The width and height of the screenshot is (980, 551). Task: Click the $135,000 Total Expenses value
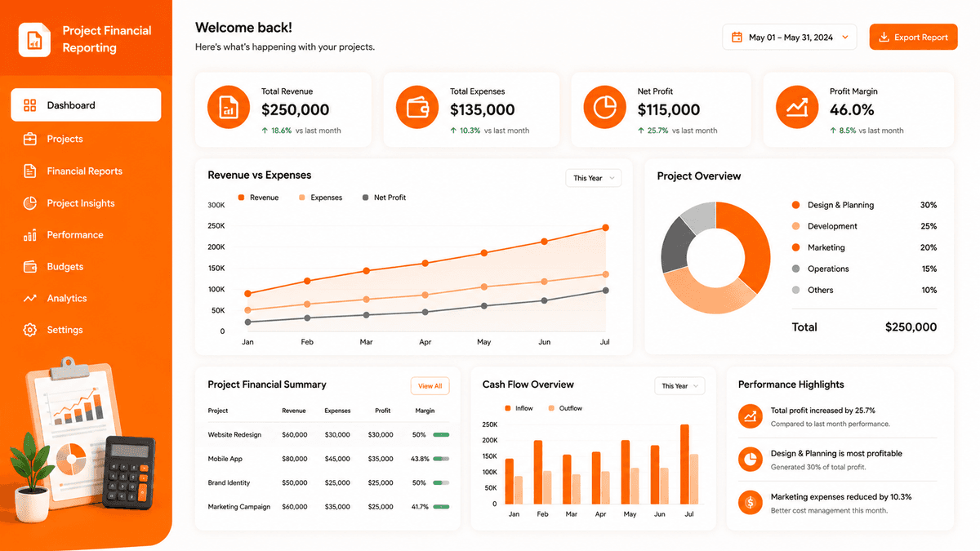click(482, 109)
